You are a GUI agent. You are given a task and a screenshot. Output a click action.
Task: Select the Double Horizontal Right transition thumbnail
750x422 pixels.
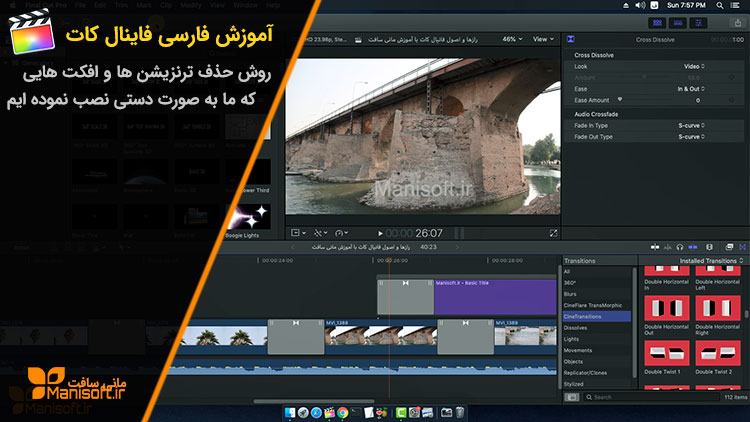(x=718, y=308)
